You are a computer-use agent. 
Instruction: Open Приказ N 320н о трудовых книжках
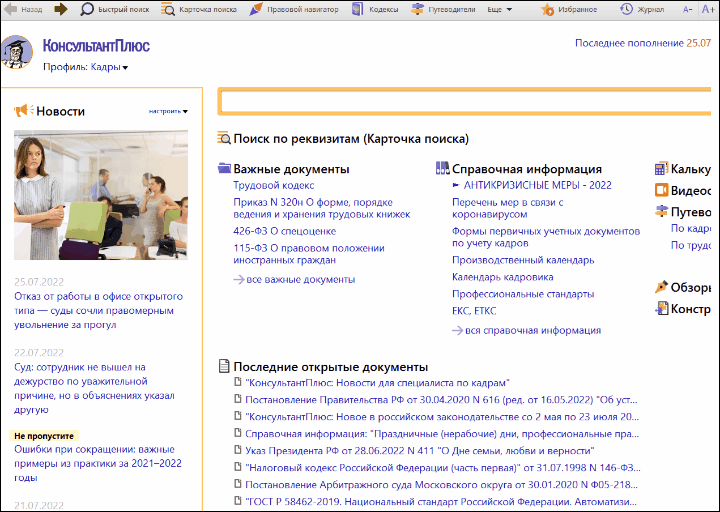coord(321,208)
